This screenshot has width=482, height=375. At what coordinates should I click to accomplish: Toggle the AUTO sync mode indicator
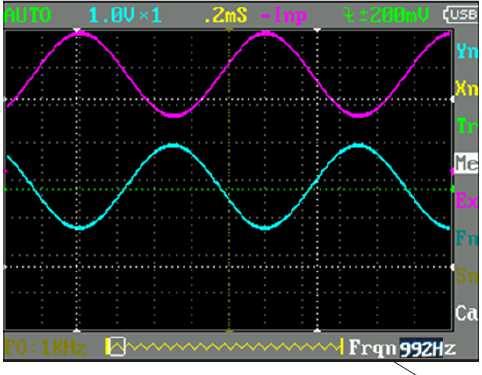pyautogui.click(x=29, y=15)
